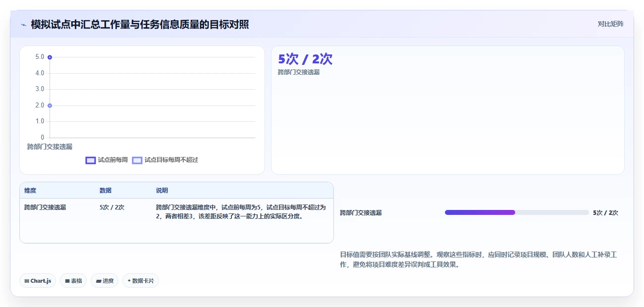Click the table cell 5次 / 2次
The image size is (644, 307).
pos(112,207)
